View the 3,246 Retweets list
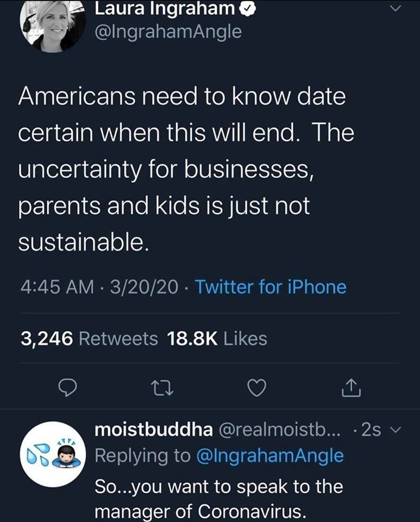The image size is (420, 522). (89, 339)
